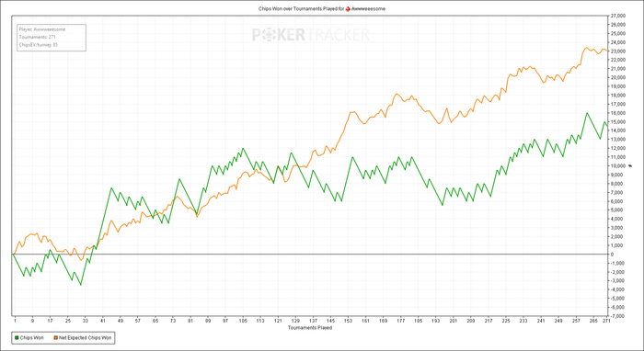Click the 18,000 y-axis tick label
The width and height of the screenshot is (644, 351).
[x=617, y=96]
